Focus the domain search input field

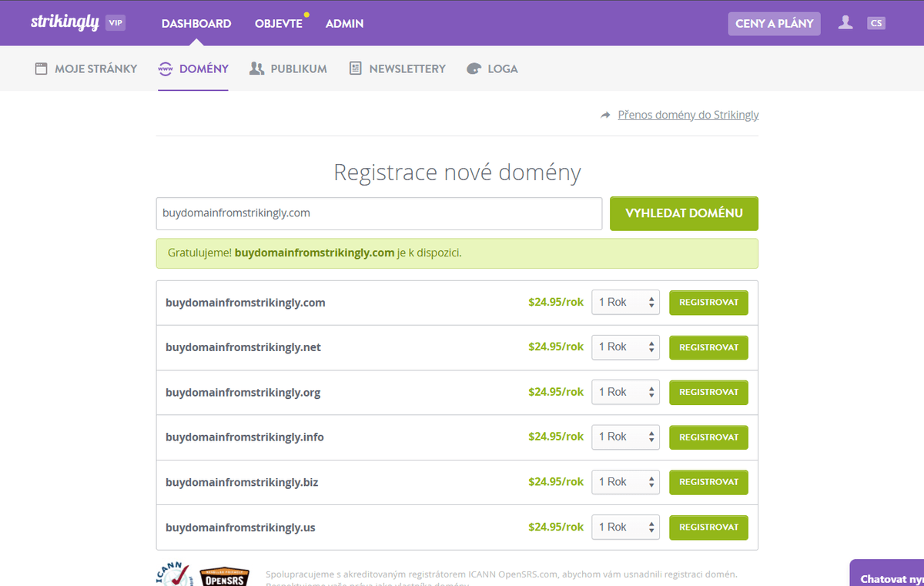tap(379, 213)
